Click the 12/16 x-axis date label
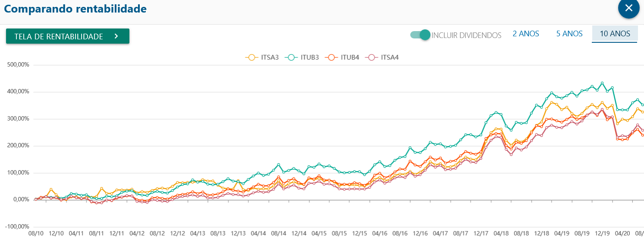This screenshot has width=644, height=238. click(421, 233)
